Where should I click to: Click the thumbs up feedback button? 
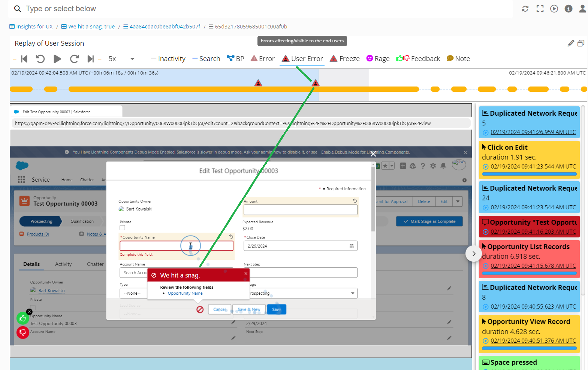tap(22, 318)
